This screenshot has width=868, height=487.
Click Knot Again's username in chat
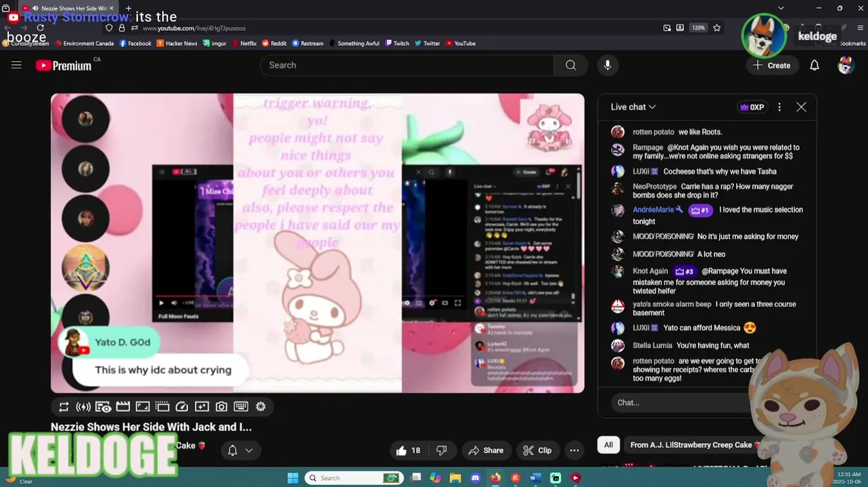point(650,271)
